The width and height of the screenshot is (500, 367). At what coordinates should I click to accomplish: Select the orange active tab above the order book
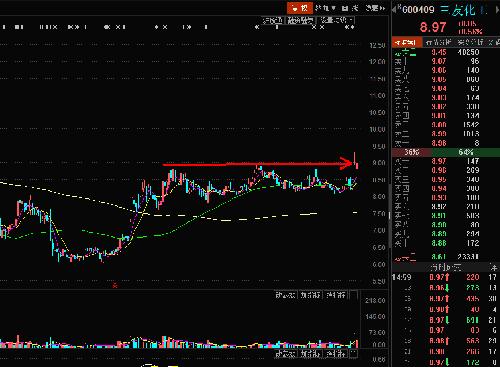click(407, 42)
